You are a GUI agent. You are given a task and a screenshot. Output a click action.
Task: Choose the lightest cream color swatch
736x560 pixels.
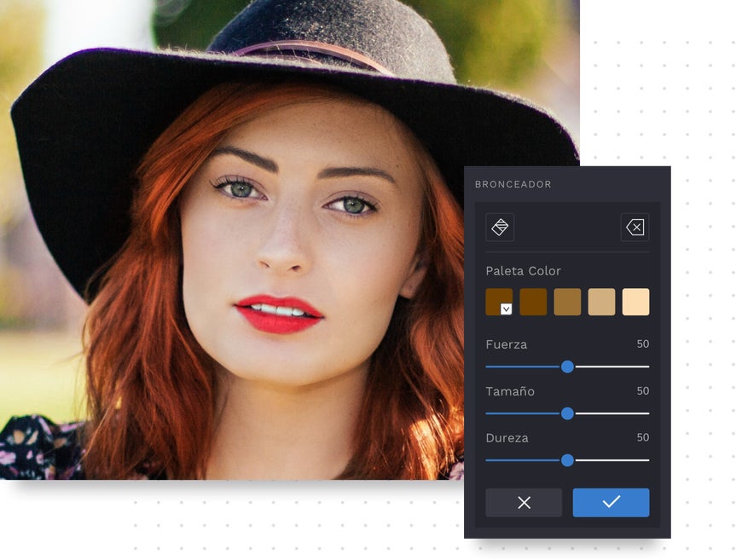(x=636, y=302)
